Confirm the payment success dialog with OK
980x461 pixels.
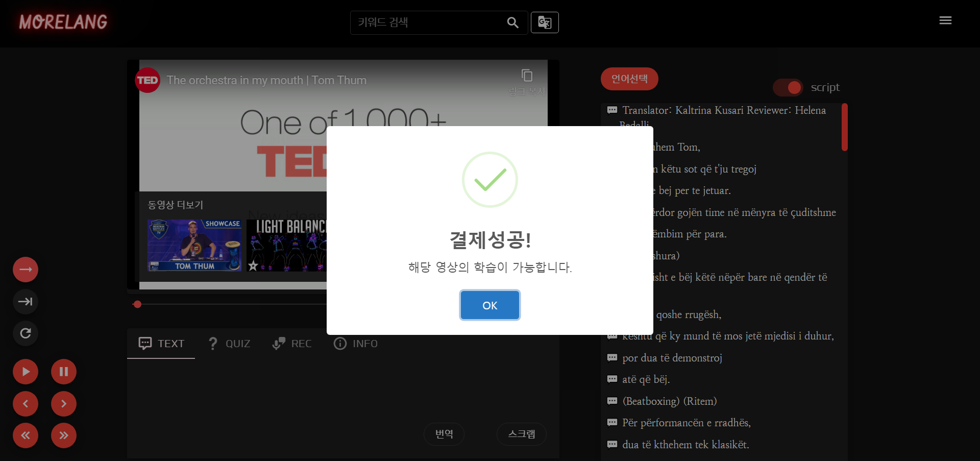489,305
